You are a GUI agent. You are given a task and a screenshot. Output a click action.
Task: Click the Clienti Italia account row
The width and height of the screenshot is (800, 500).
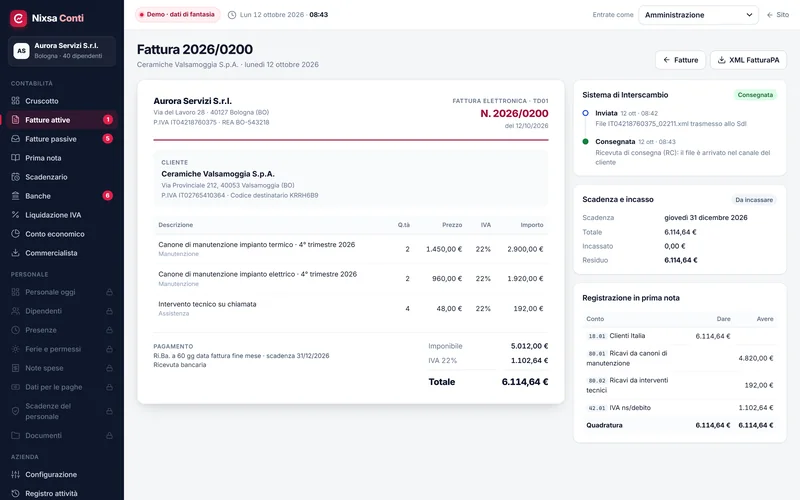[680, 336]
